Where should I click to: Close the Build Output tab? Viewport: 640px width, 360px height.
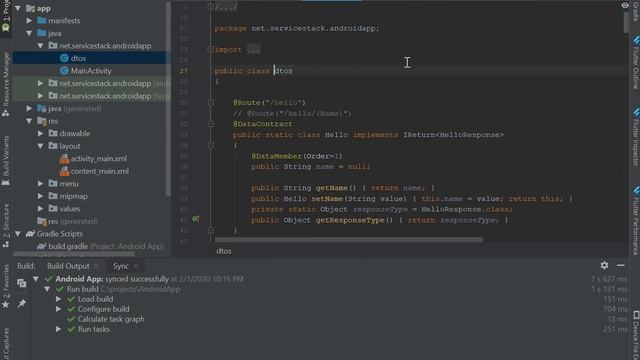coord(96,266)
